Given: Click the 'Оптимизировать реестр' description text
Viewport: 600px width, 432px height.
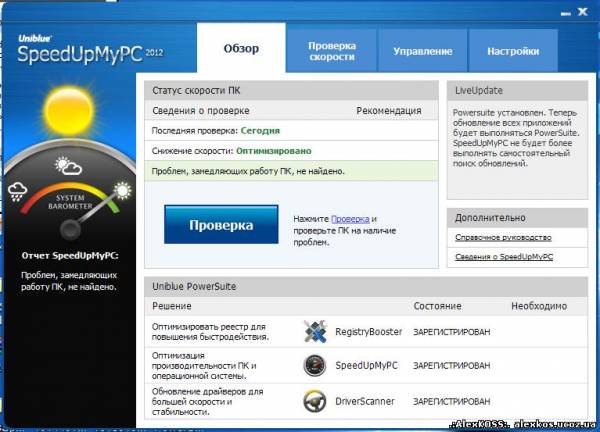Looking at the screenshot, I should tap(210, 332).
